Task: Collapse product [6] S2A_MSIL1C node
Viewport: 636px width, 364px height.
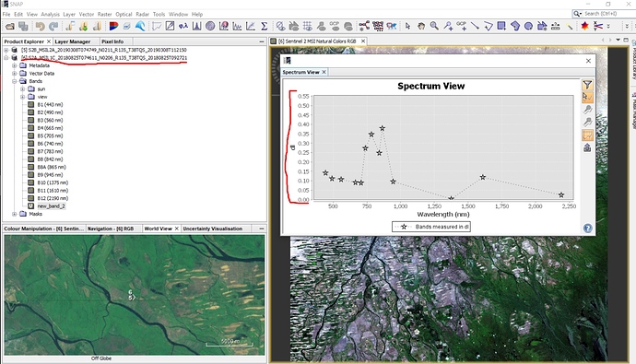Action: [x=6, y=58]
